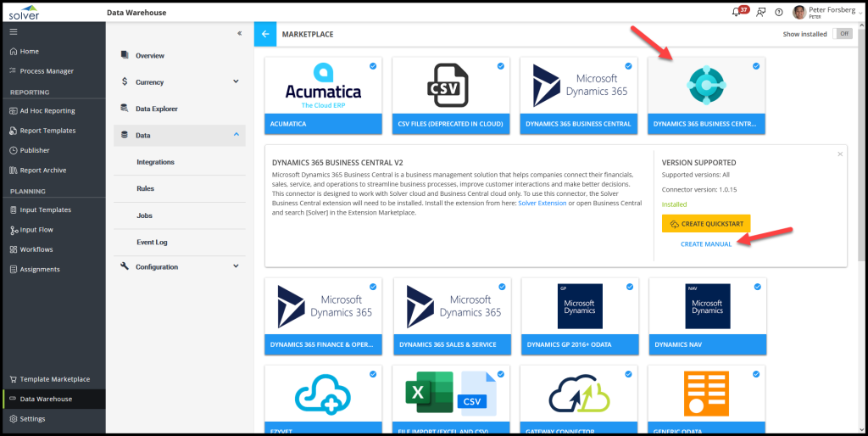Go to Process Manager in sidebar
Viewport: 868px width, 436px height.
pyautogui.click(x=47, y=71)
